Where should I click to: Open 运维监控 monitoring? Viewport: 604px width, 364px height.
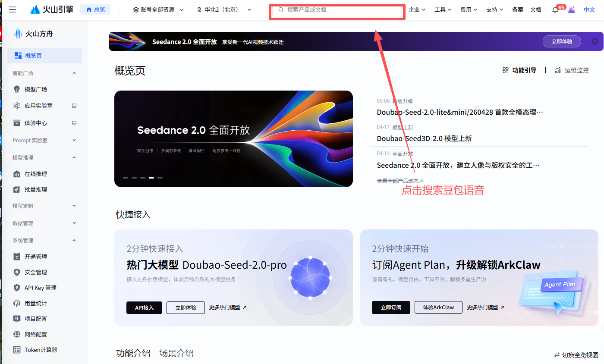coord(572,70)
